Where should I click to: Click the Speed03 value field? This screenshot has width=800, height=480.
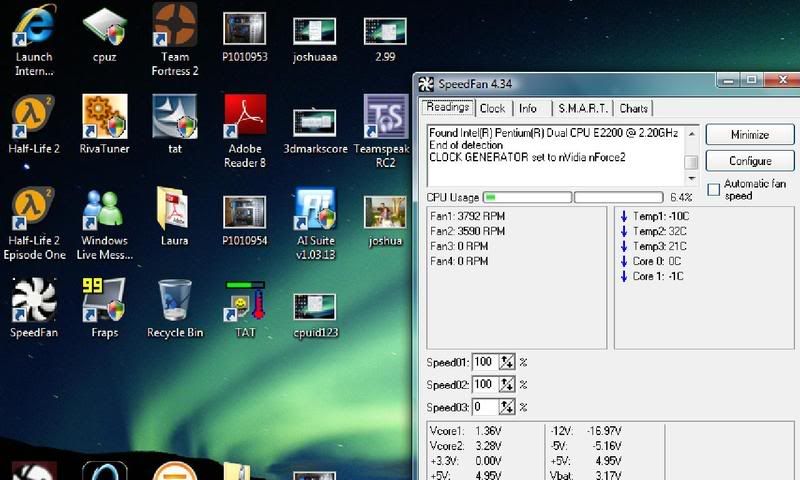pyautogui.click(x=485, y=407)
